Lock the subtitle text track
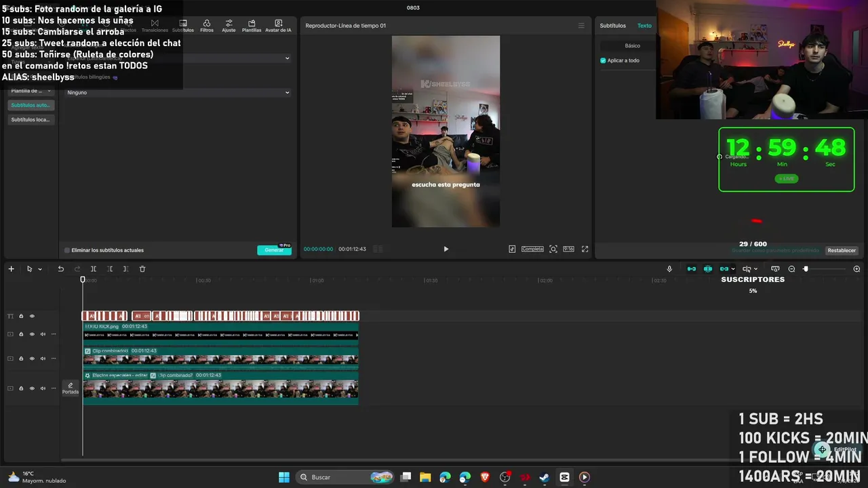868x488 pixels. tap(21, 316)
